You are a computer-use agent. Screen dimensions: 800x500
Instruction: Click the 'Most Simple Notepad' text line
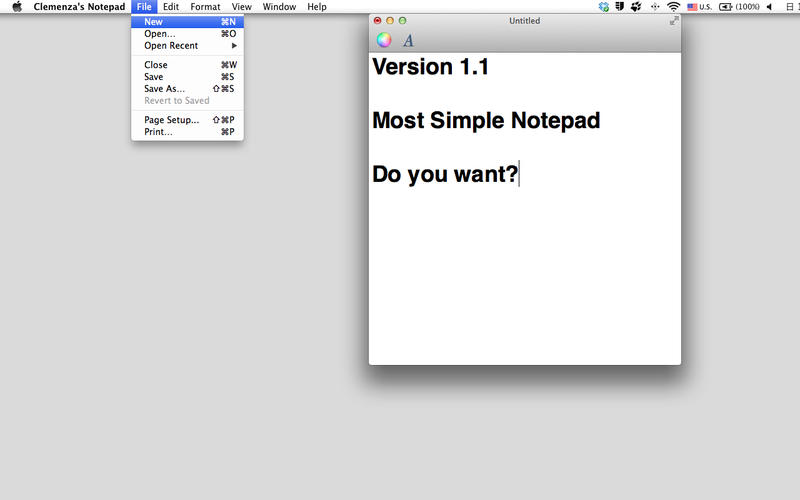click(486, 120)
